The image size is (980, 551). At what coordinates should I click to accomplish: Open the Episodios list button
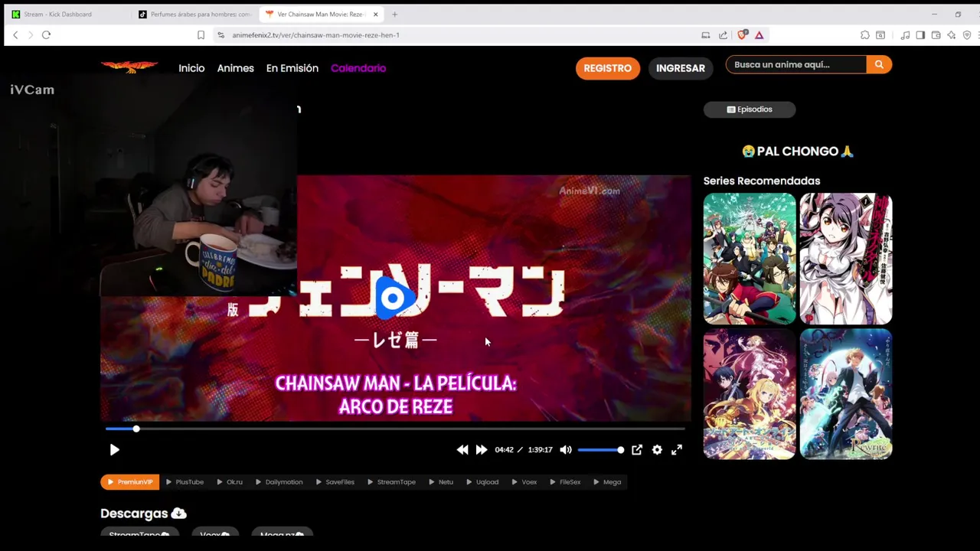[x=750, y=109]
